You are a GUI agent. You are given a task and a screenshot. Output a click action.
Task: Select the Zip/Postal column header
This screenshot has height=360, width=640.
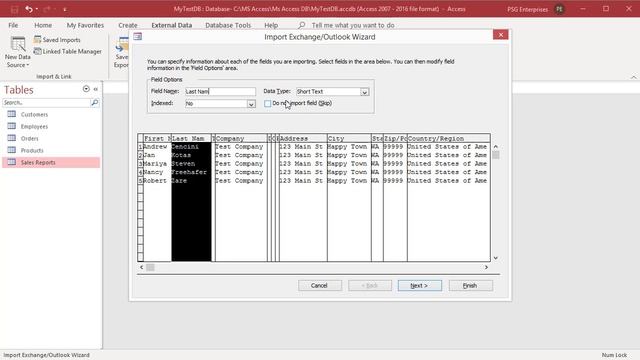coord(395,138)
